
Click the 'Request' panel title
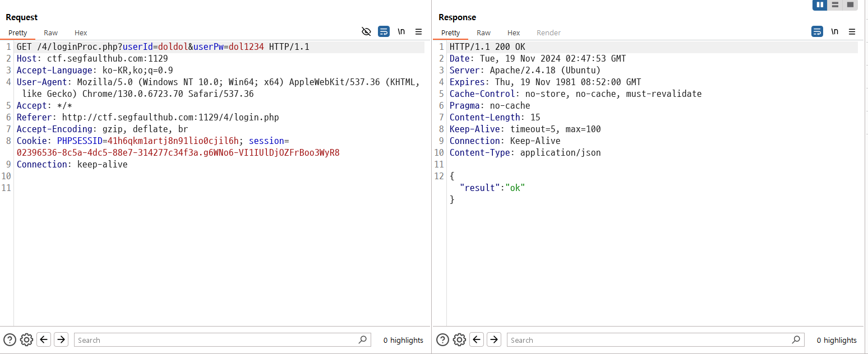[x=22, y=17]
